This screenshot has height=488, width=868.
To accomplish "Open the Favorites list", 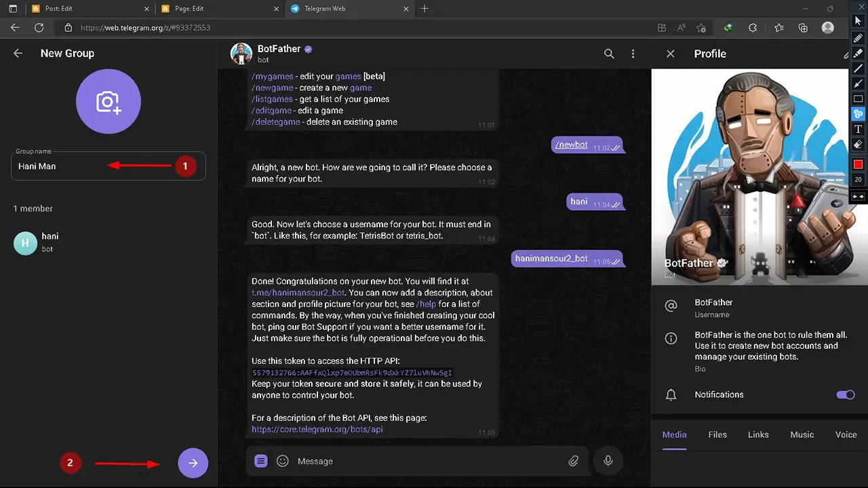I will pyautogui.click(x=778, y=28).
